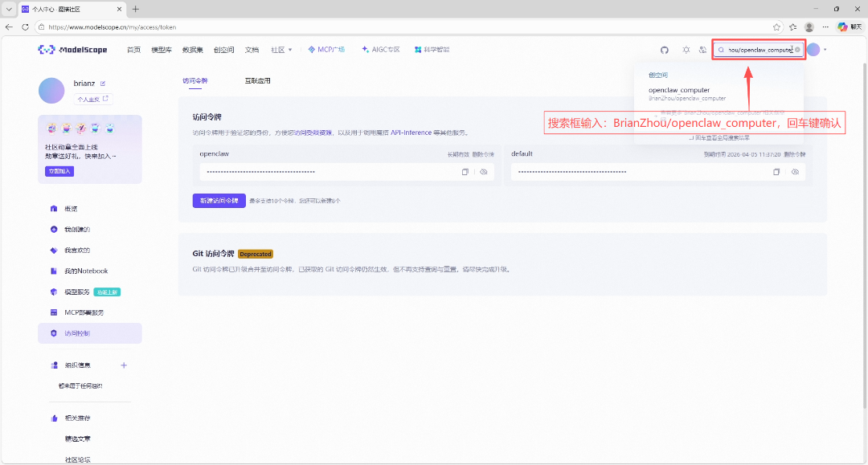Click the MCP部署服务 icon in sidebar
Viewport: 868px width, 465px height.
tap(54, 312)
